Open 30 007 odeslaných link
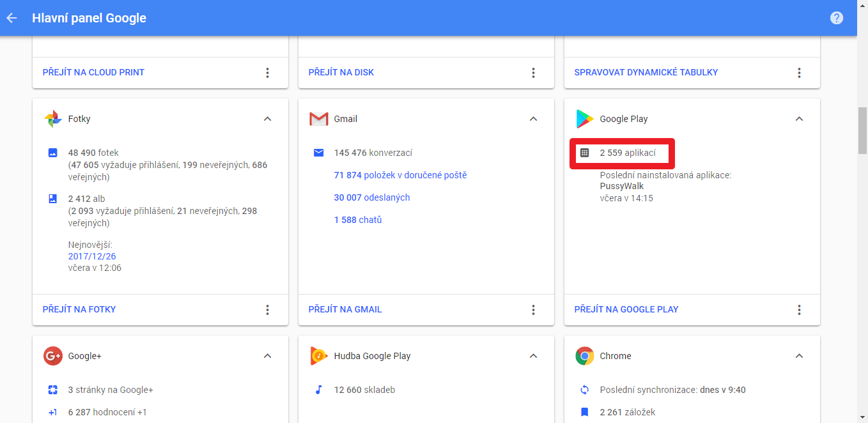 tap(372, 197)
